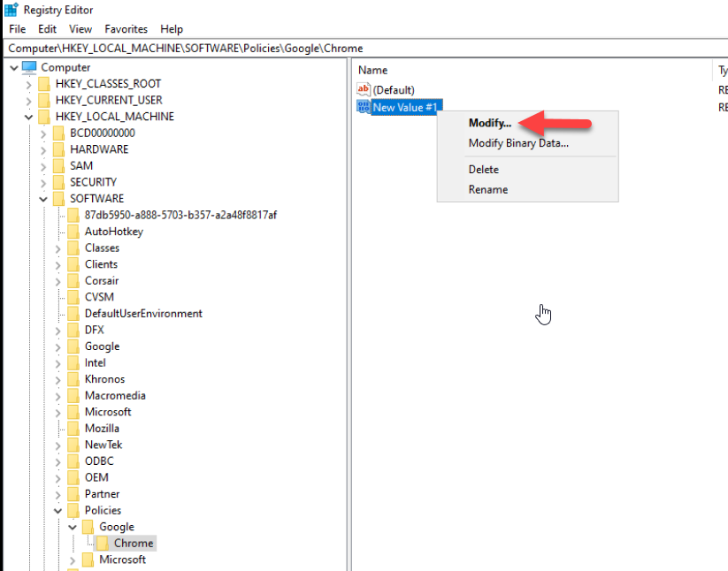Collapse the Policies key

click(x=58, y=511)
